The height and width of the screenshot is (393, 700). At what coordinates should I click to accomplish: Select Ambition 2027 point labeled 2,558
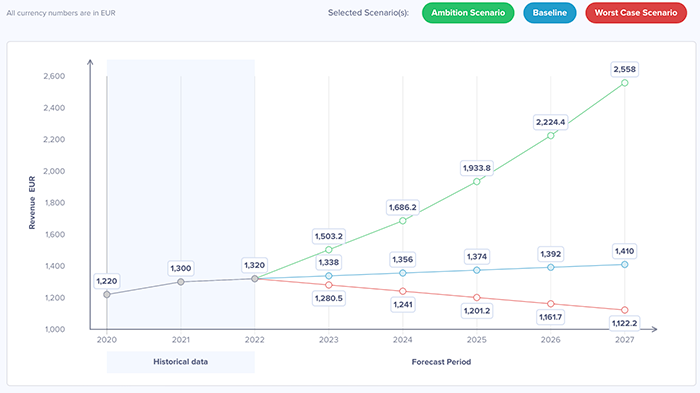625,83
